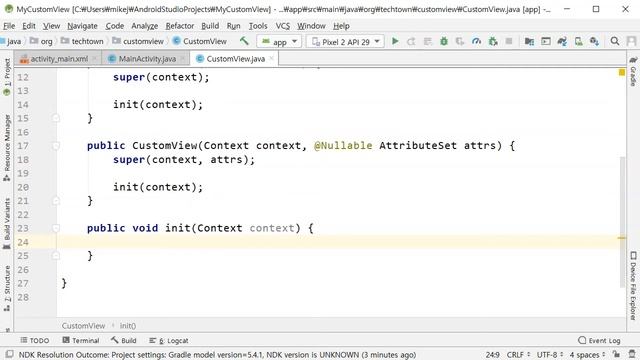Switch to activity_main.xml tab

click(x=58, y=59)
